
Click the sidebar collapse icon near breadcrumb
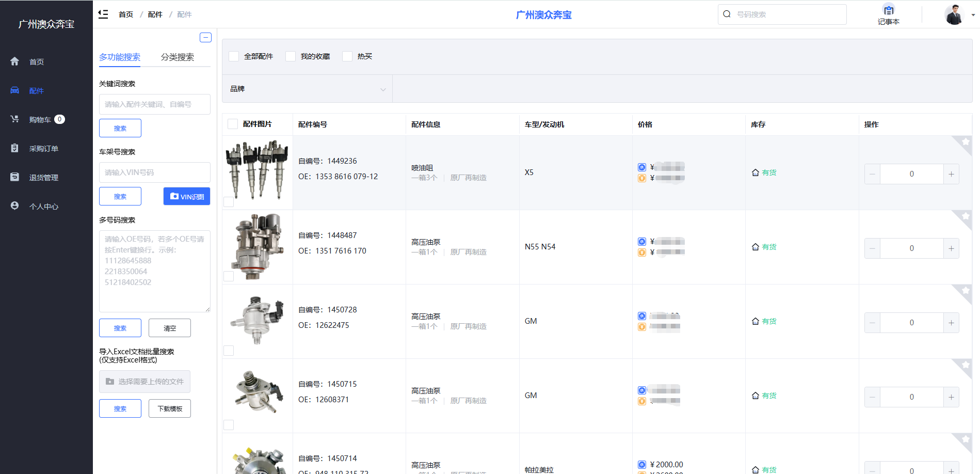tap(103, 14)
